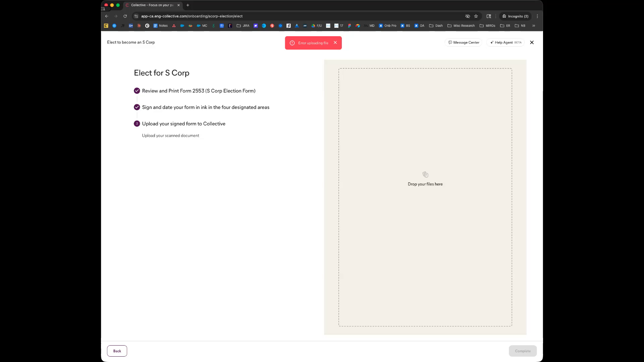Open the Misc Research bookmark folder

click(461, 26)
